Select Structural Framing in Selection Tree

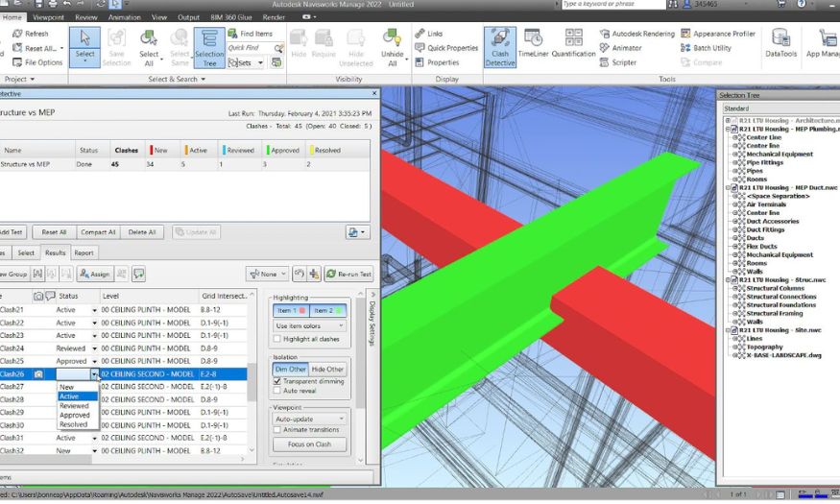tap(774, 313)
